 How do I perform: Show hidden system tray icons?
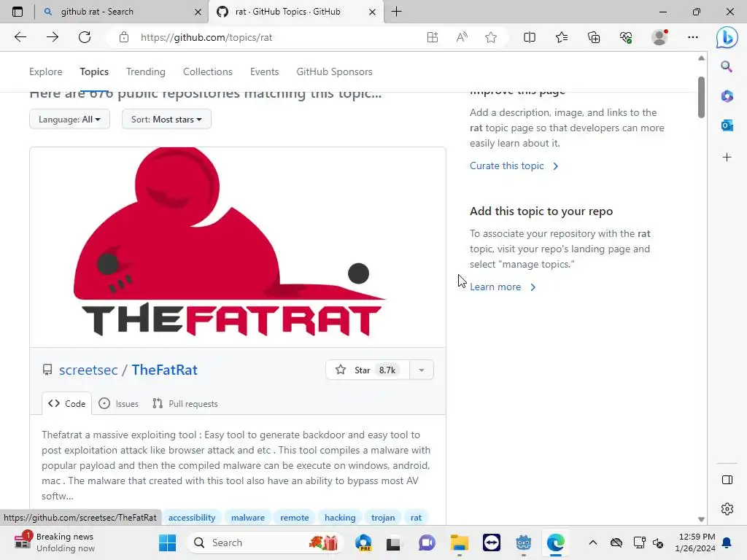coord(592,542)
